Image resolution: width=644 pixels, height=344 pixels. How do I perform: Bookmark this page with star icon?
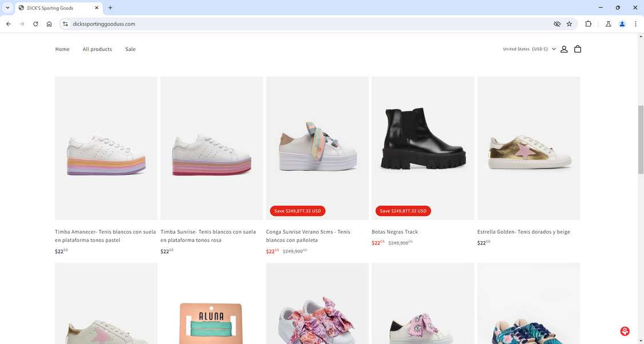[x=569, y=24]
